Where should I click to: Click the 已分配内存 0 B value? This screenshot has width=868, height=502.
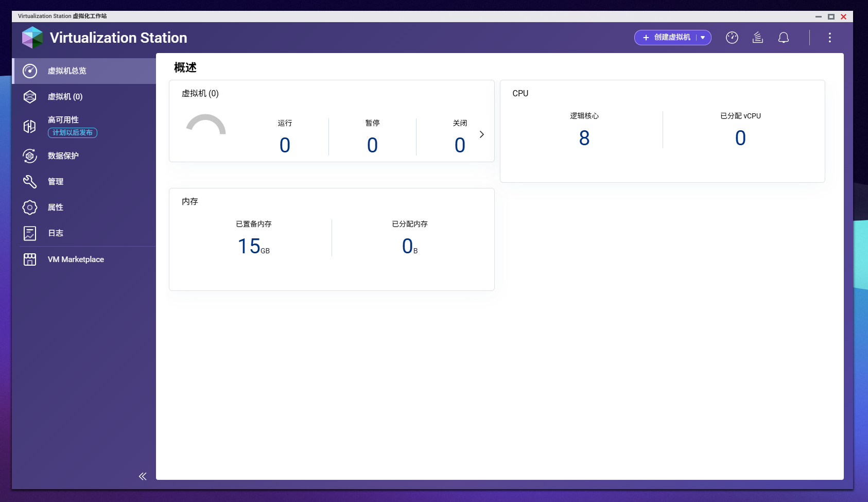click(x=410, y=246)
